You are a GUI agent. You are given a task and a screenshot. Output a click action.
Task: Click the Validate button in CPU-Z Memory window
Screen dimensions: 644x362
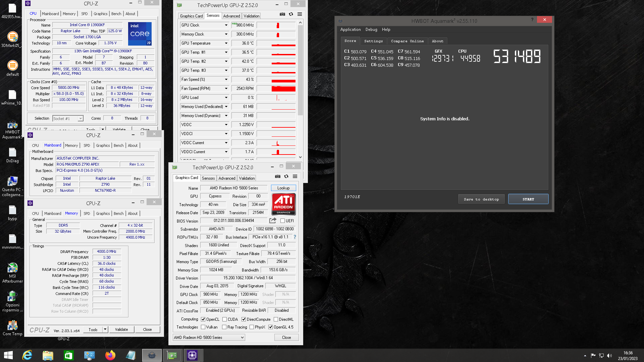pos(121,329)
